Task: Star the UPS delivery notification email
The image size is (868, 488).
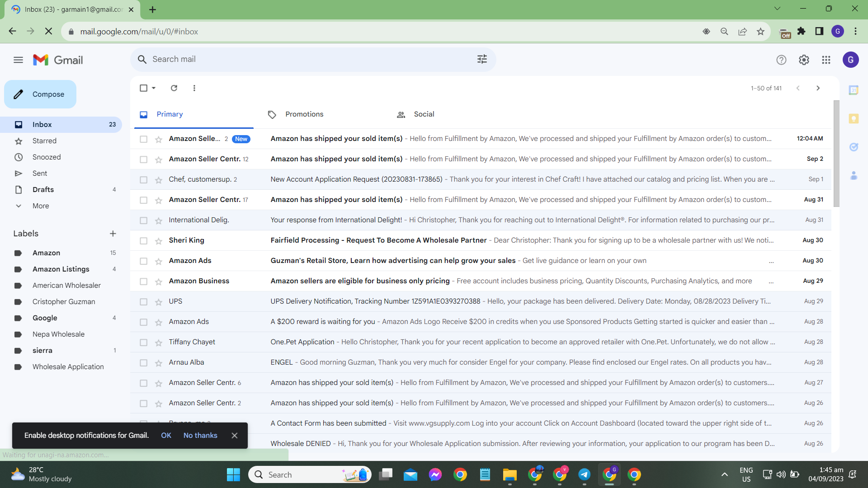Action: point(158,302)
